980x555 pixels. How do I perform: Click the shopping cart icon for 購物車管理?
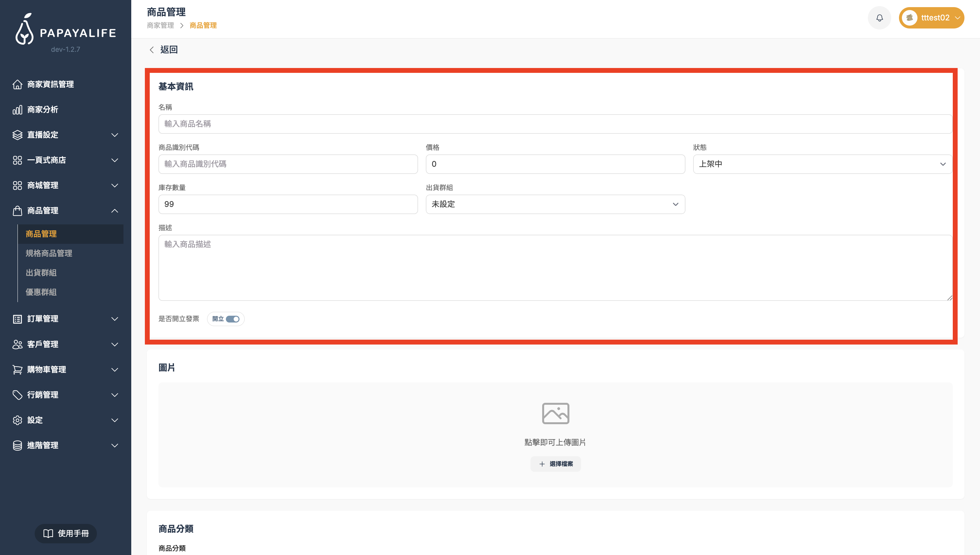pyautogui.click(x=17, y=369)
